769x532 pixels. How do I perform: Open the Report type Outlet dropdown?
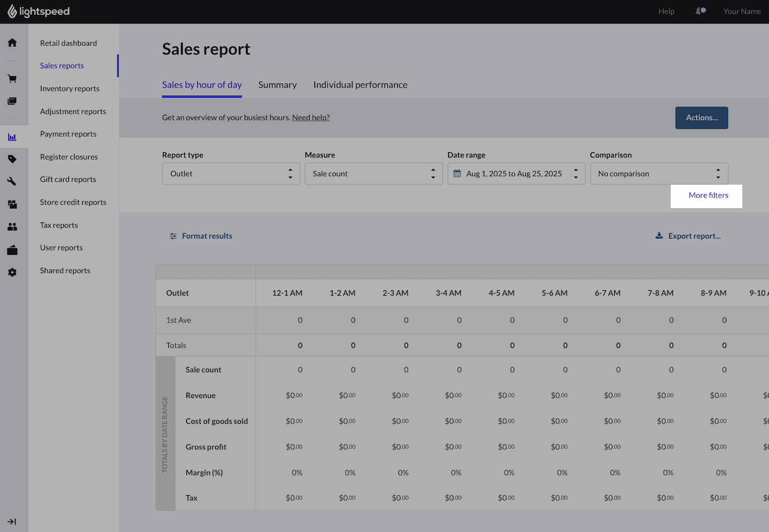click(231, 173)
